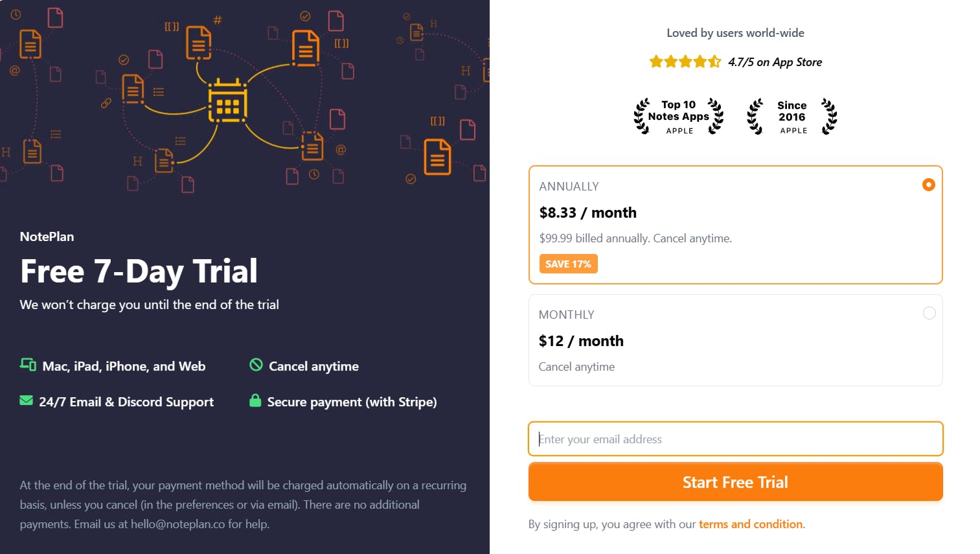
Task: Select the devices icon next to Mac, iPad, iPhone
Action: [x=27, y=364]
